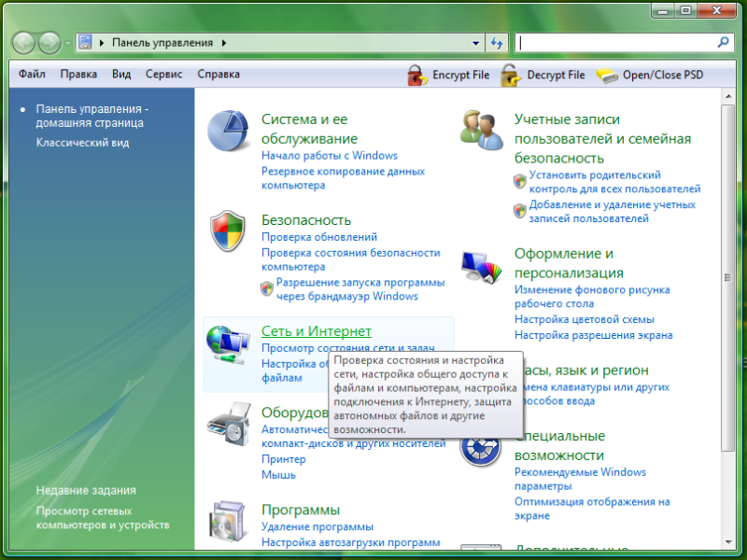Click 'Установить родительский контроль' link
Viewport: 747px width, 560px height.
614,182
